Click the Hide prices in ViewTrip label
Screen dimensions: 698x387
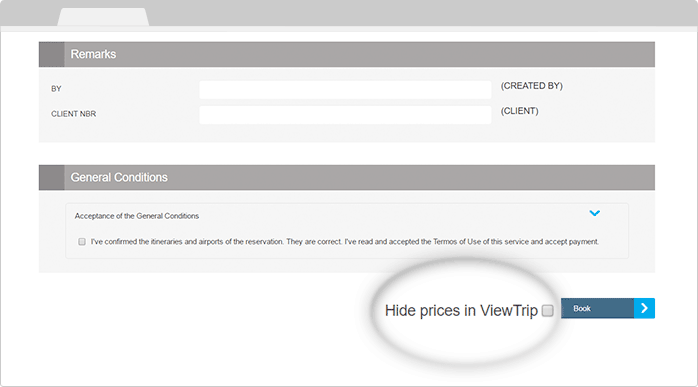tap(461, 310)
